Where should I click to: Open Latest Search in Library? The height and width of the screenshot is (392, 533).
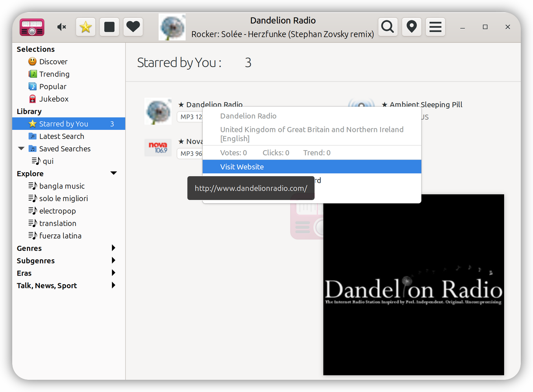pos(61,136)
